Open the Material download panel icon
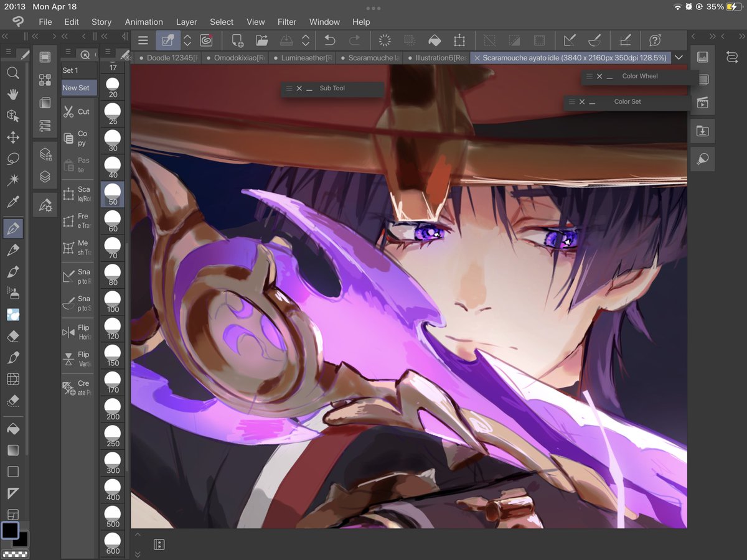 [x=703, y=131]
